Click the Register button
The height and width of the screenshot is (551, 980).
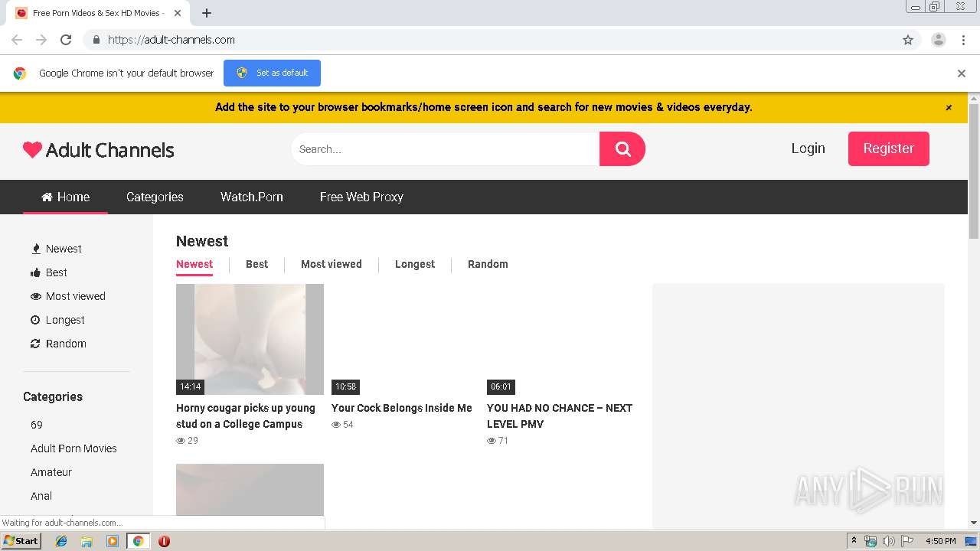pyautogui.click(x=888, y=148)
